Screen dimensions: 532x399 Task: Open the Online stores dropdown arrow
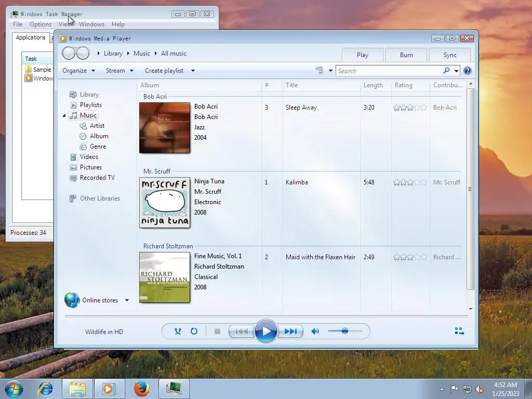[x=127, y=300]
